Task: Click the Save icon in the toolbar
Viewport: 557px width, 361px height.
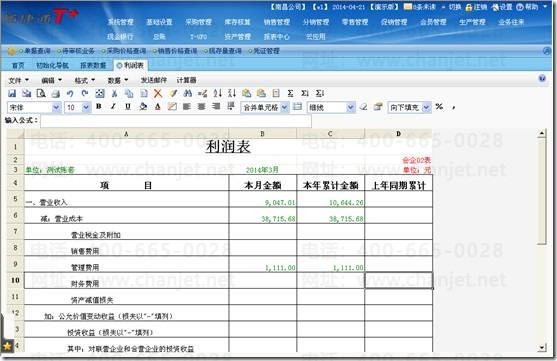Action: point(12,93)
